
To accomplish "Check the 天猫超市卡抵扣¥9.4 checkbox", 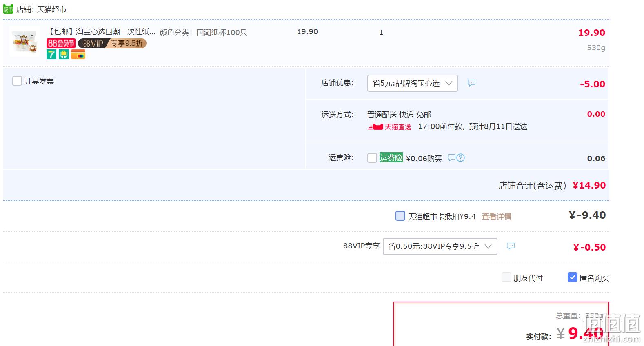I will click(400, 216).
